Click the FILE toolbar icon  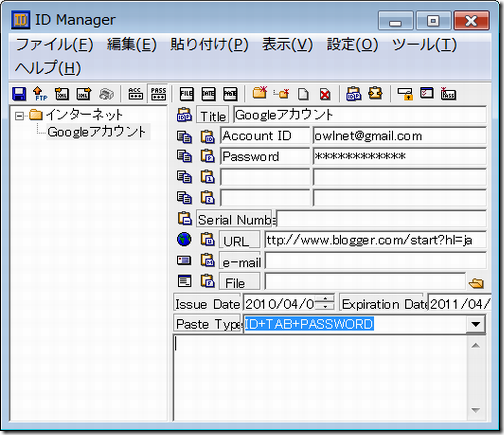coord(186,94)
